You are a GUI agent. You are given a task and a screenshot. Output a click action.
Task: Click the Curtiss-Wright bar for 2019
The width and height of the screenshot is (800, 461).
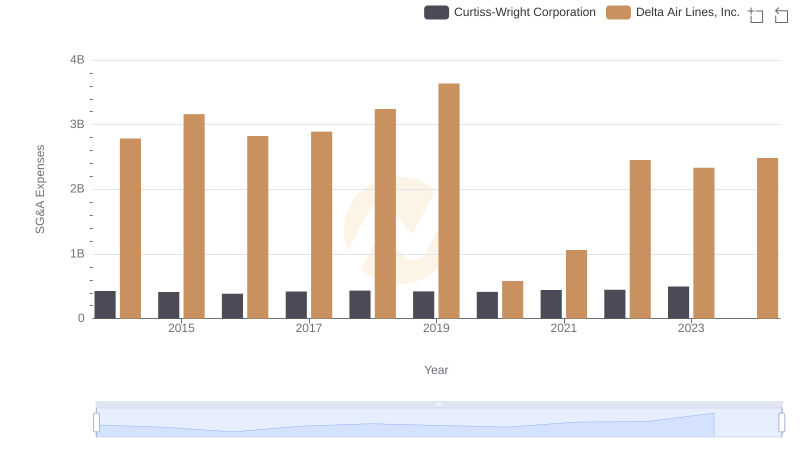tap(423, 305)
